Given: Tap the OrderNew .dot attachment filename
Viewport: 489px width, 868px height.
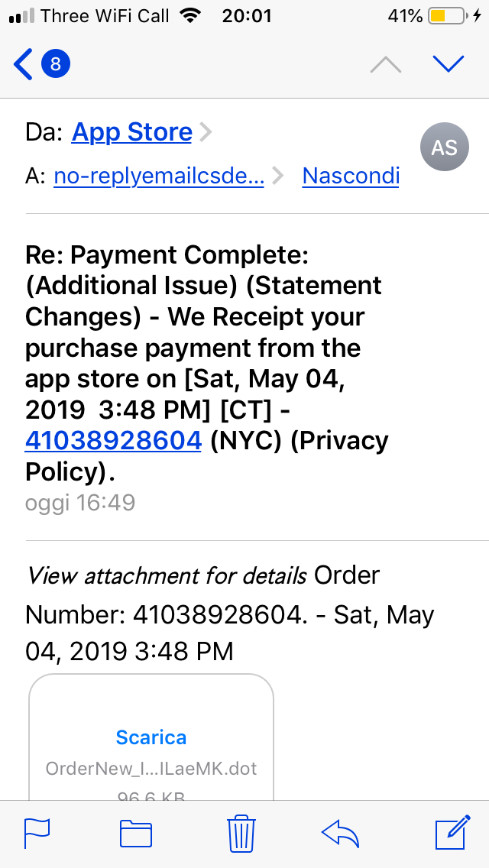Looking at the screenshot, I should pos(151,769).
